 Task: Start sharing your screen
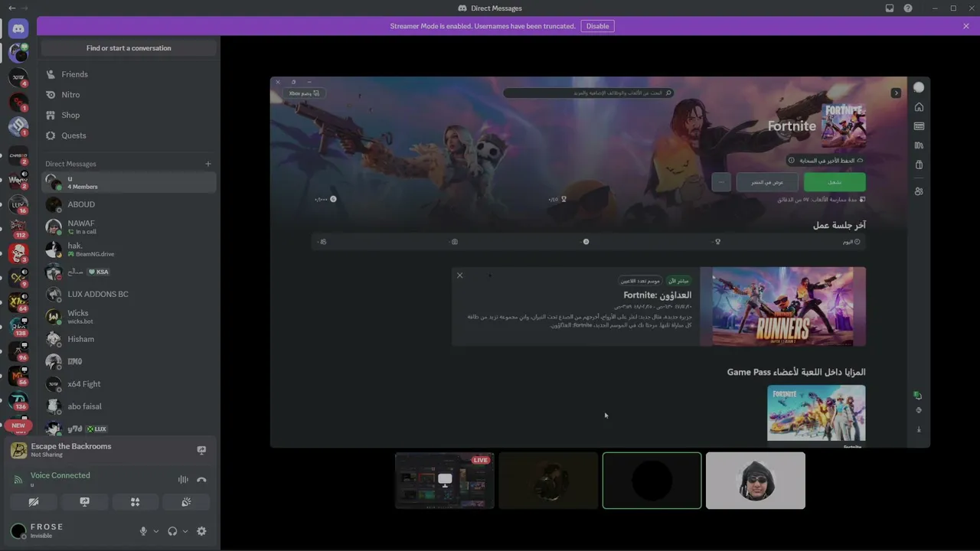(x=84, y=502)
